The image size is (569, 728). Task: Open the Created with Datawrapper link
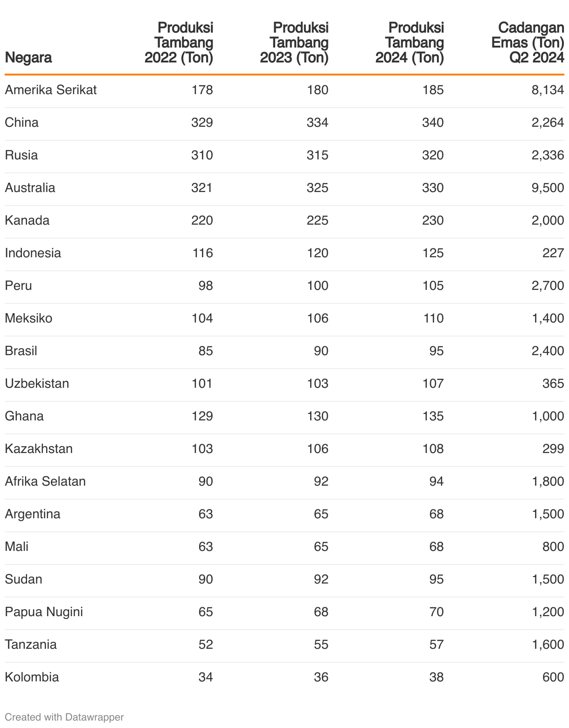tap(64, 717)
